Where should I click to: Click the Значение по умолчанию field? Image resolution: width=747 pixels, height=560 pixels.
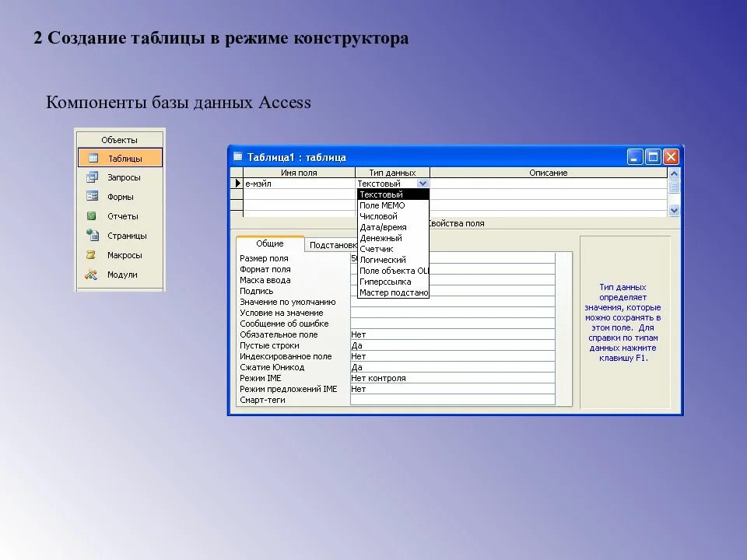pos(453,302)
